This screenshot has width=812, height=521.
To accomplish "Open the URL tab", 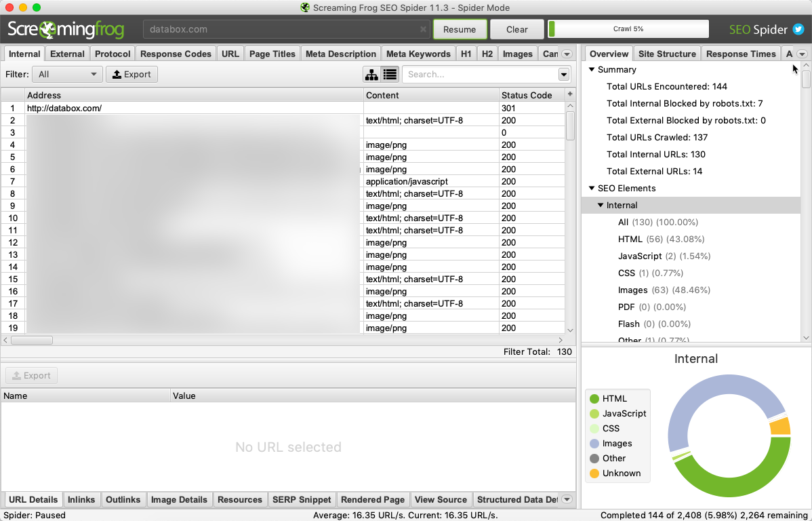I will tap(230, 54).
